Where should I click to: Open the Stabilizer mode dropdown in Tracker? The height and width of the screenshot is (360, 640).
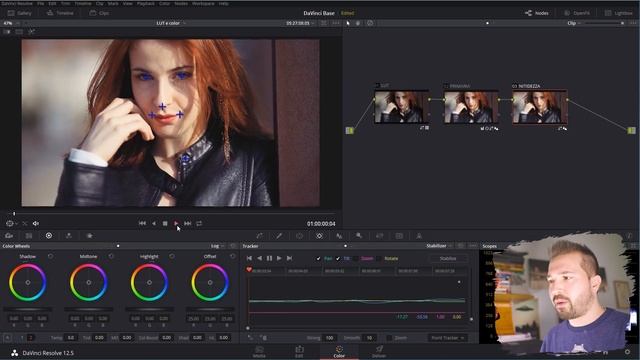click(x=439, y=246)
